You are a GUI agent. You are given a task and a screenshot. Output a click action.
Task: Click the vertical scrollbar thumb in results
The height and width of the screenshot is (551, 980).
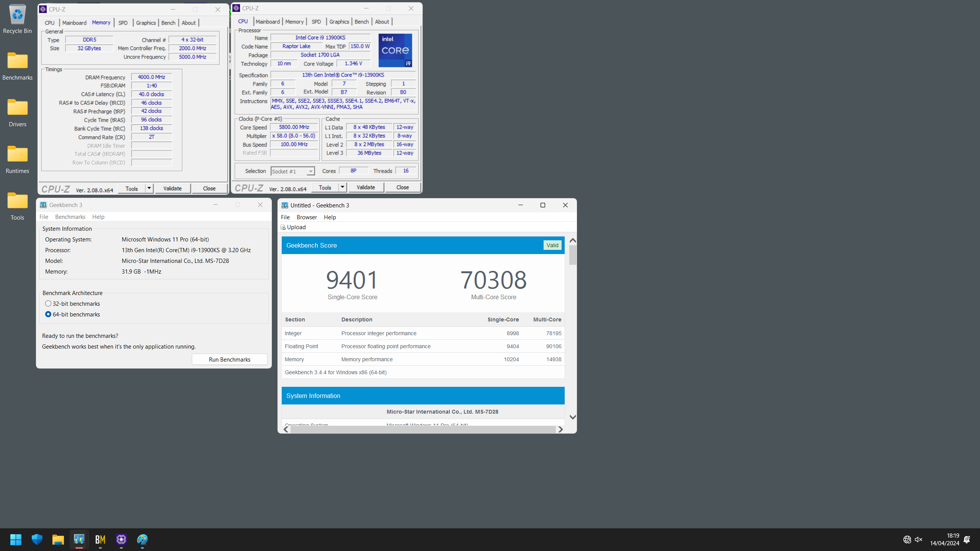[x=573, y=255]
